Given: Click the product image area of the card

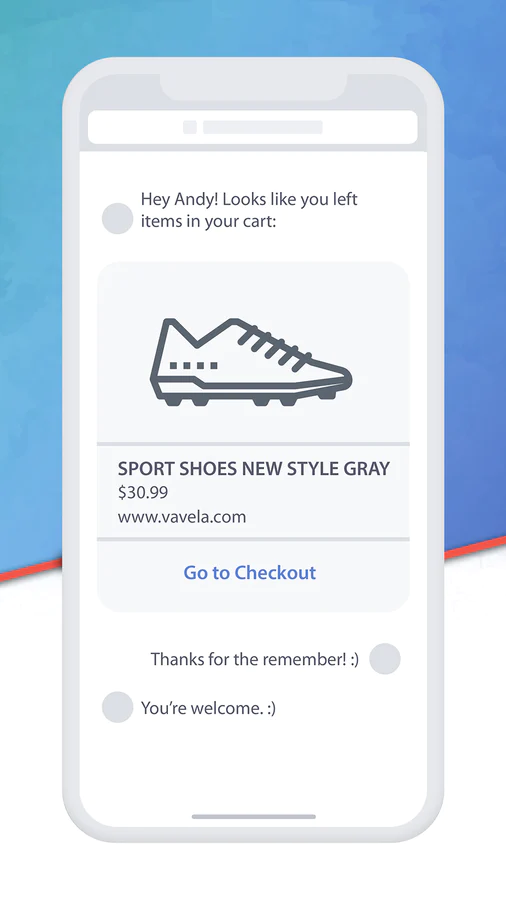Looking at the screenshot, I should 253,352.
